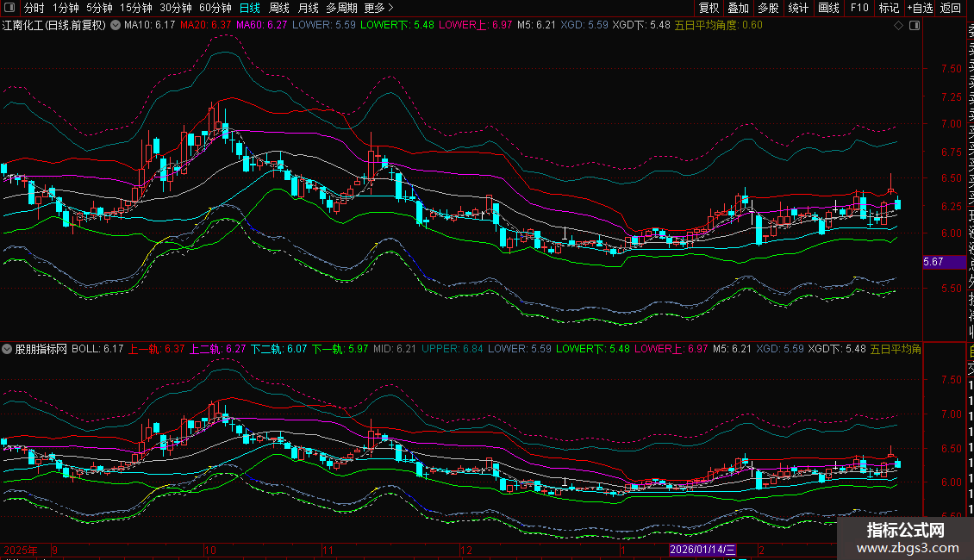
Task: Click the 股朋指标网 indicator name
Action: pyautogui.click(x=41, y=349)
